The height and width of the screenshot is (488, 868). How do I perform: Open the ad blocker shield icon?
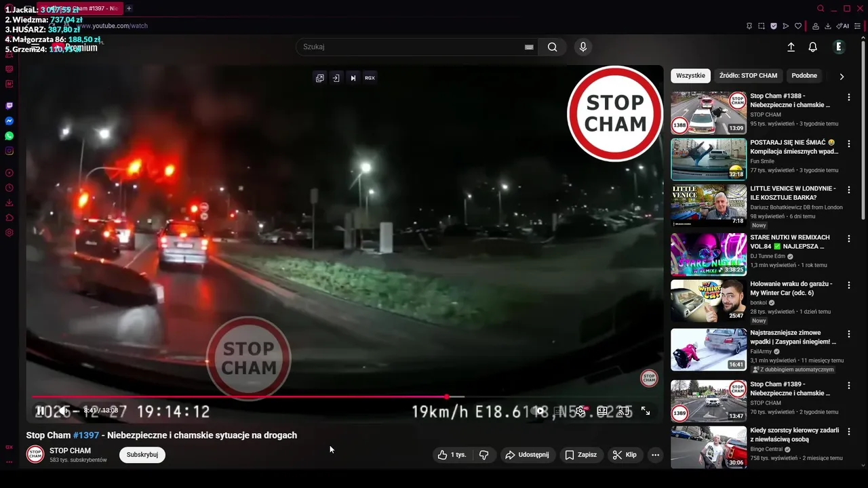tap(774, 26)
